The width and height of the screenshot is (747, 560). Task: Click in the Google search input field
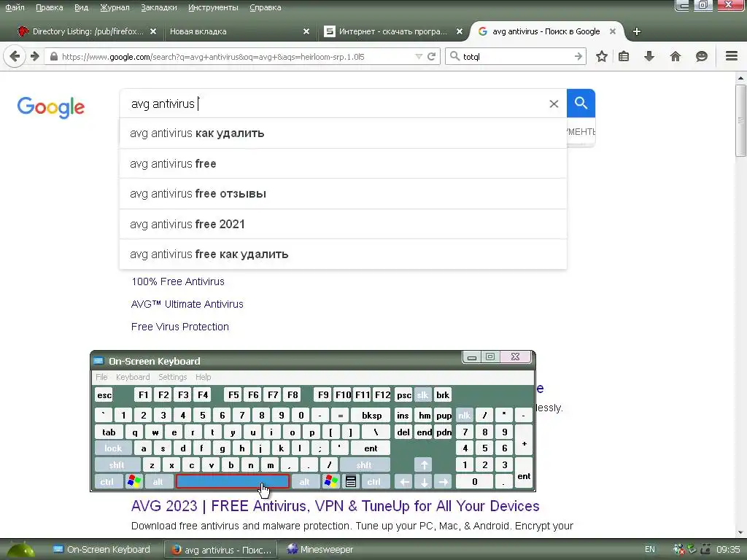(x=333, y=104)
